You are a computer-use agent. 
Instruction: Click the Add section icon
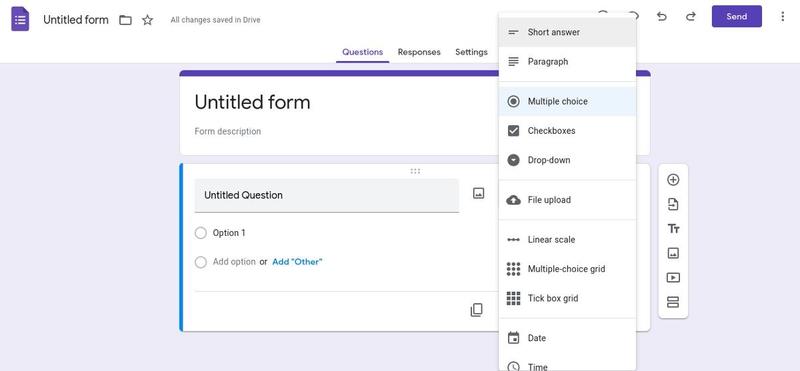(x=673, y=302)
